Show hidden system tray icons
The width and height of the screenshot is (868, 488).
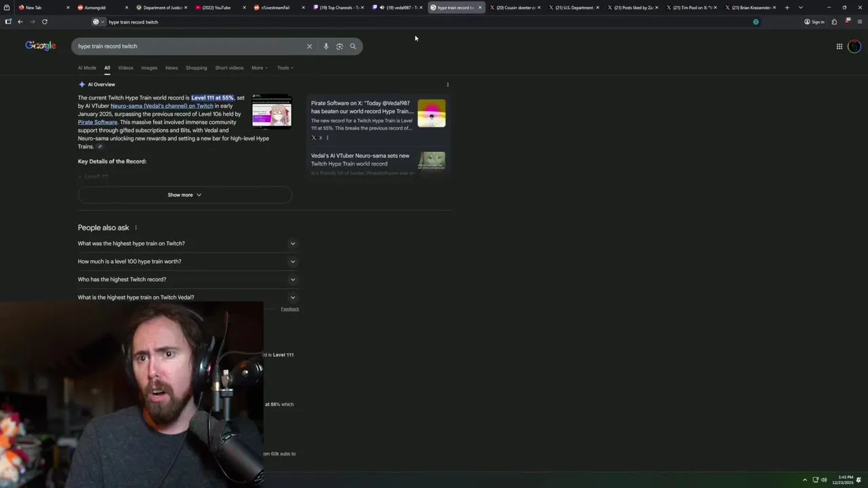[x=805, y=480]
